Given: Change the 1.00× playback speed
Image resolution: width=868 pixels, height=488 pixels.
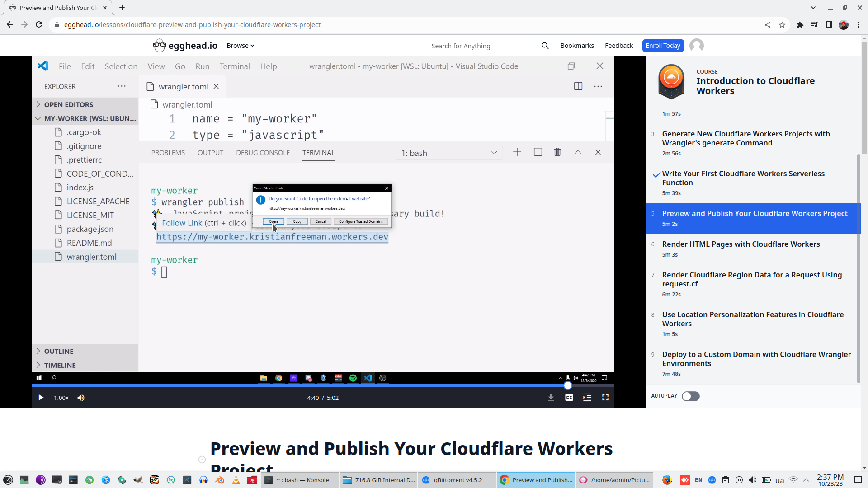Looking at the screenshot, I should click(61, 398).
